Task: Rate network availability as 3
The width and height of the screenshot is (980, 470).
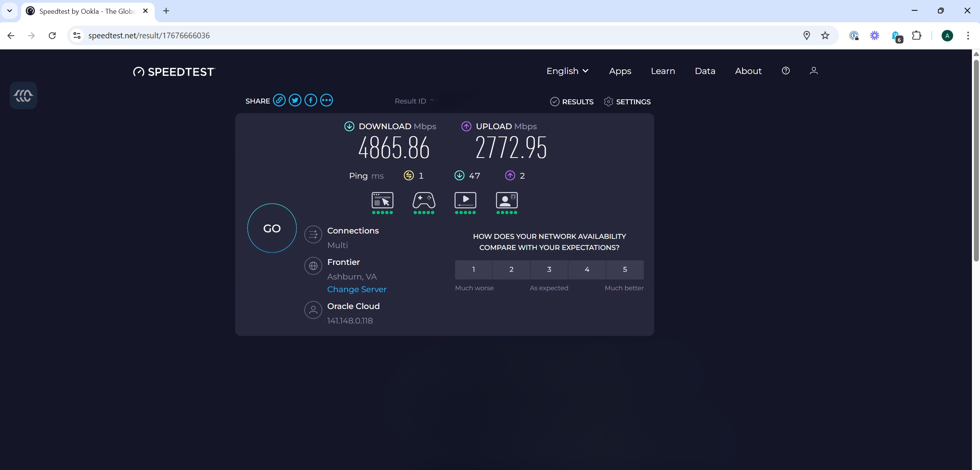Action: click(549, 270)
